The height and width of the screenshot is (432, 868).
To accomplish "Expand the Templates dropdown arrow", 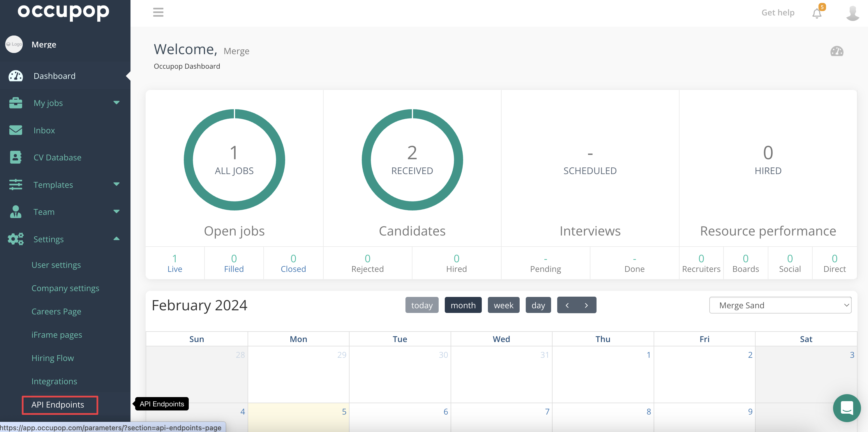I will [117, 184].
